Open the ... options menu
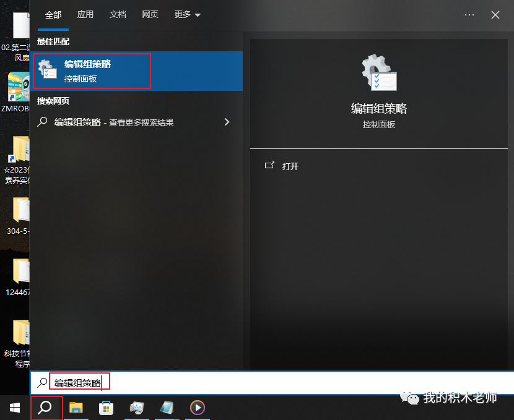 point(469,14)
